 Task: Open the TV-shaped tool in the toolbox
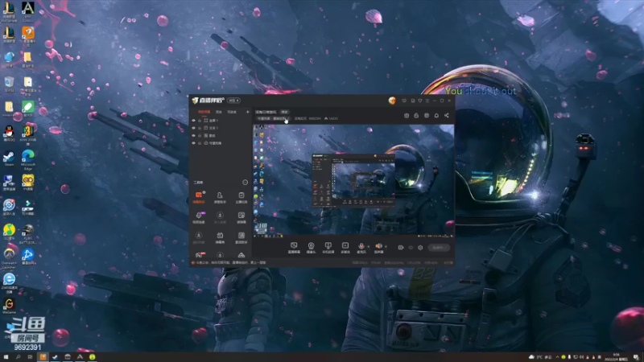point(220,237)
